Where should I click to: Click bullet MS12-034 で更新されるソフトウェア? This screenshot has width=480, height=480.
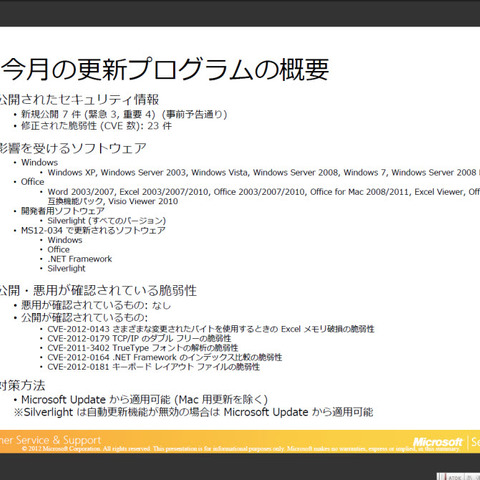[x=93, y=230]
